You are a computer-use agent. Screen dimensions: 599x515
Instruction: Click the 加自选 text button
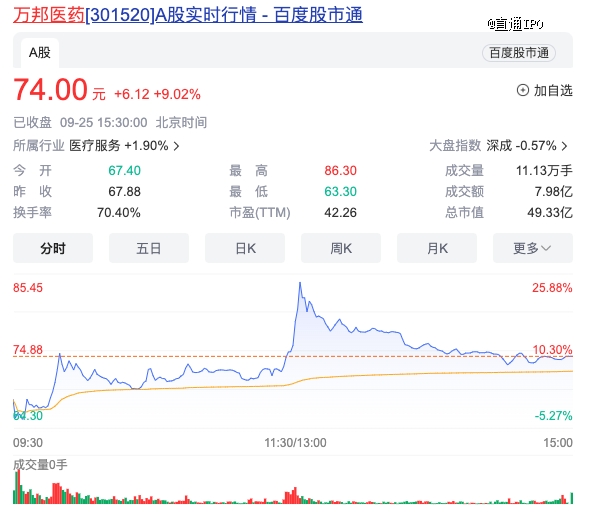click(553, 91)
